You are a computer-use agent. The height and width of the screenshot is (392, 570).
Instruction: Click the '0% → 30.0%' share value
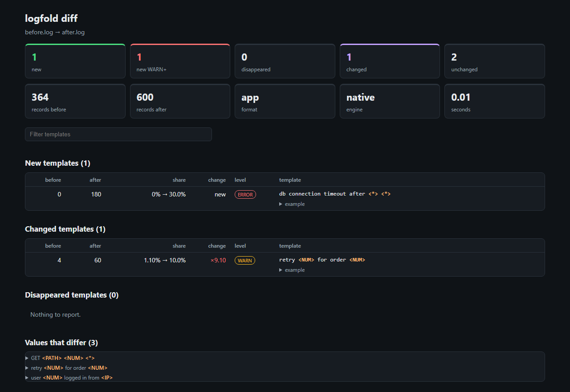169,194
